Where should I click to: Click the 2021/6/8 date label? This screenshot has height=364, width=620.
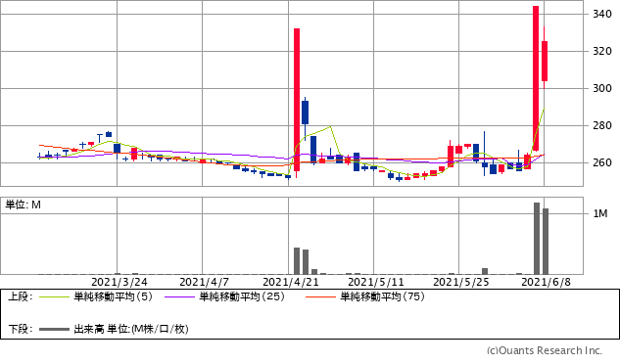click(547, 282)
